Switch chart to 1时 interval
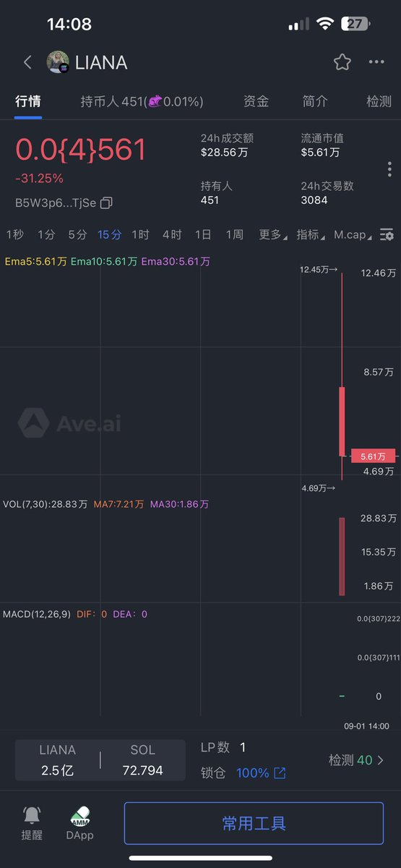This screenshot has width=401, height=868. tap(140, 234)
